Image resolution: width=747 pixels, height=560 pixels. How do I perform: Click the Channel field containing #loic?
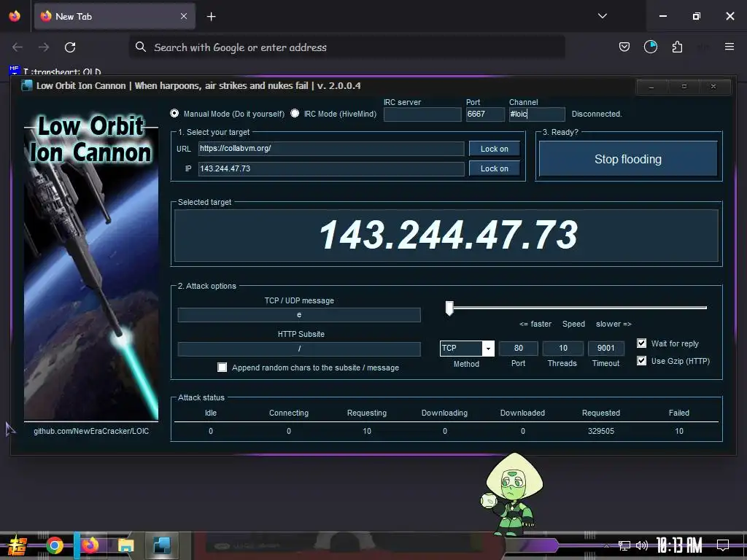(537, 114)
